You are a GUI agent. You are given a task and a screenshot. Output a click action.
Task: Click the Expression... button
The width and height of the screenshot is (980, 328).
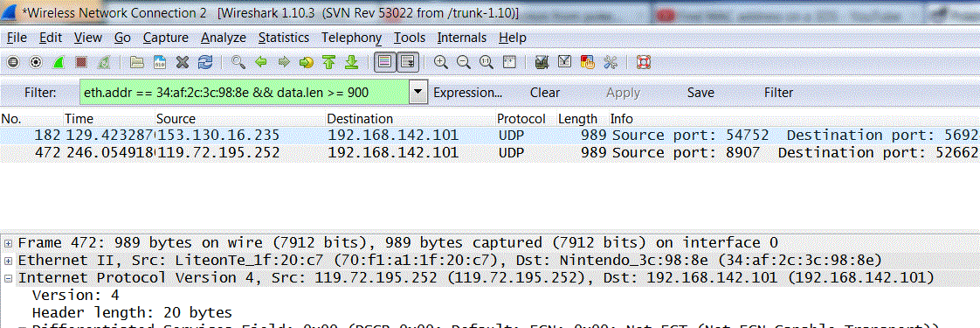tap(468, 93)
